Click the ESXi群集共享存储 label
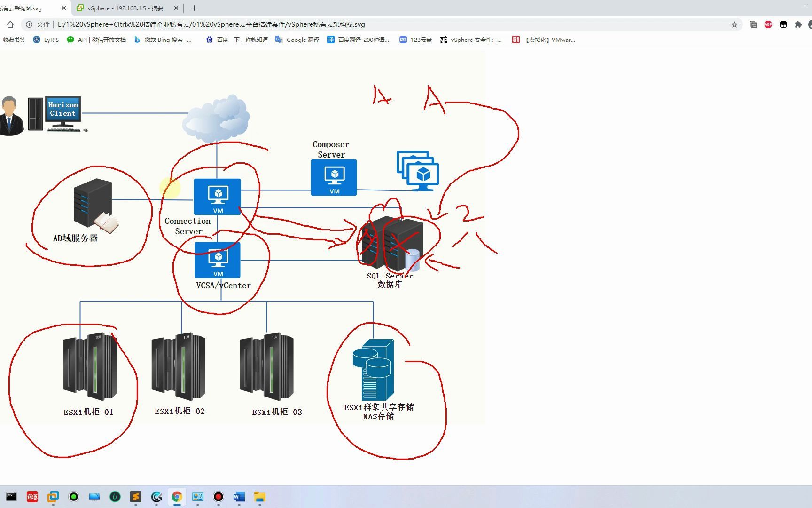This screenshot has height=508, width=812. click(x=379, y=407)
